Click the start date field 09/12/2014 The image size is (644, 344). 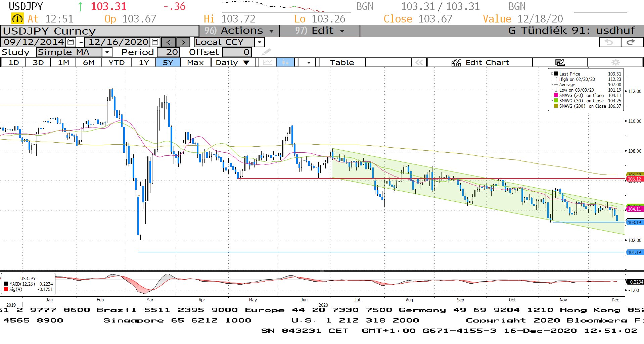34,42
